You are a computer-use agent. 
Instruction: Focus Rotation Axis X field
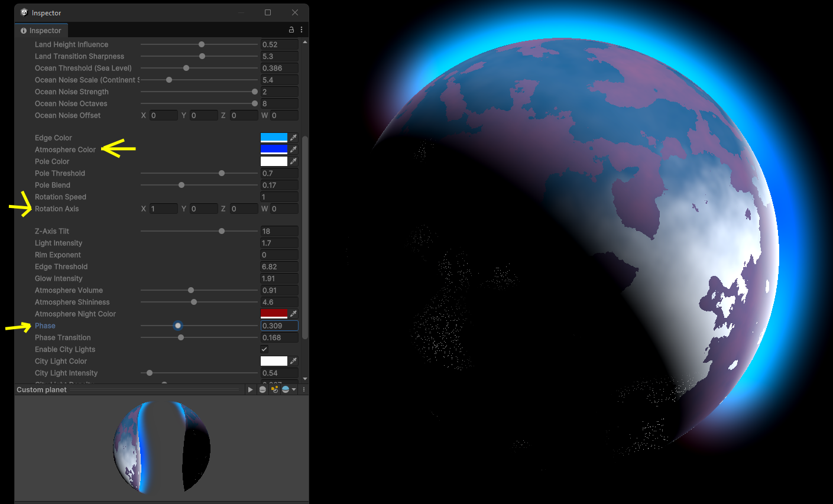tap(163, 209)
